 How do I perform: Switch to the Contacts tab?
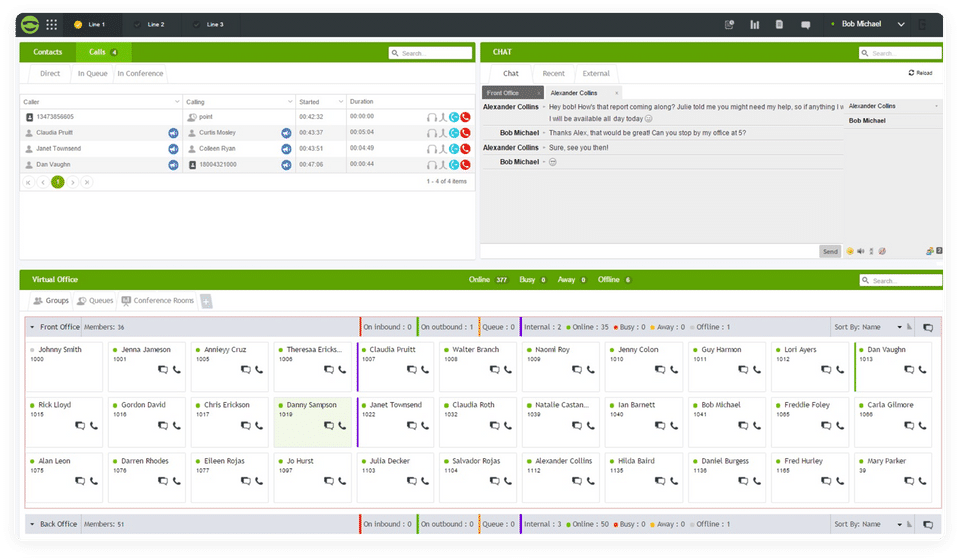(x=48, y=52)
